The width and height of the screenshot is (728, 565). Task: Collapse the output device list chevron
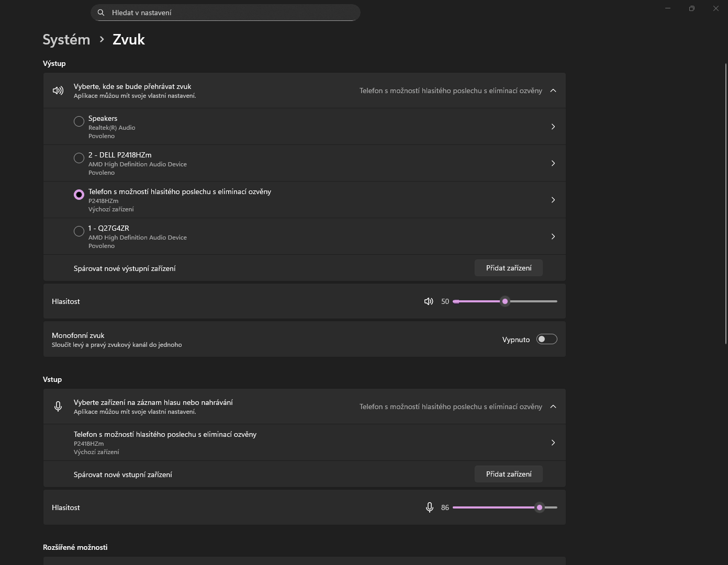coord(553,91)
